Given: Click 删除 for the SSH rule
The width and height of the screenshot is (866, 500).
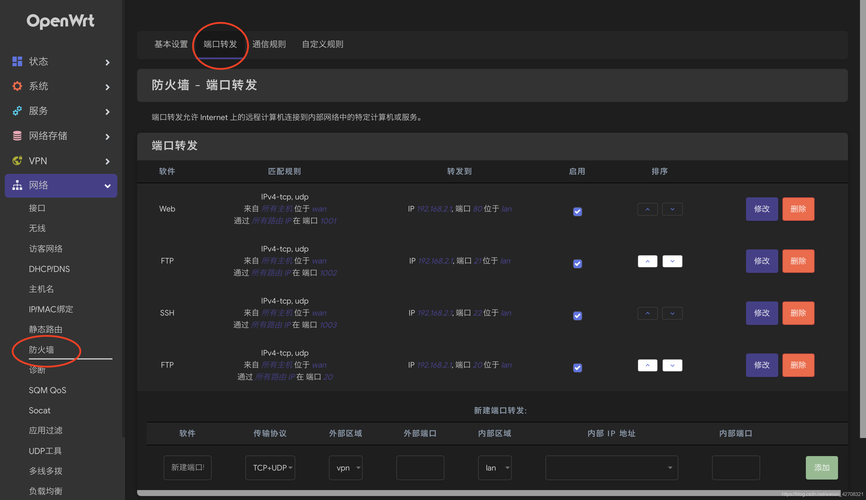Looking at the screenshot, I should [x=798, y=313].
